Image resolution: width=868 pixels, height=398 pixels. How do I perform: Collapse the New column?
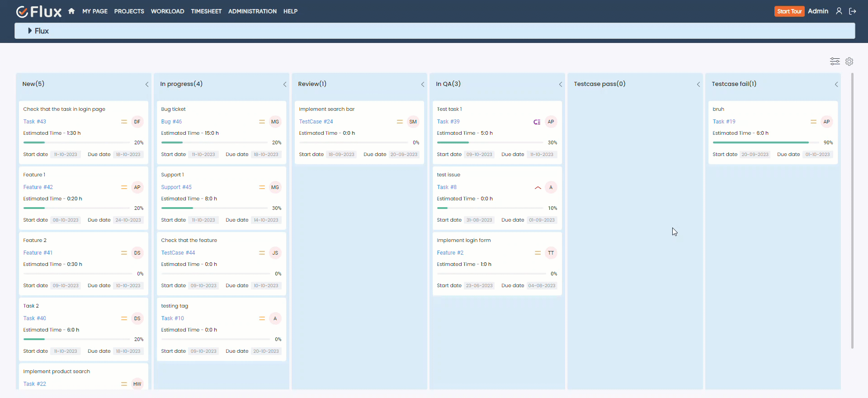[147, 84]
